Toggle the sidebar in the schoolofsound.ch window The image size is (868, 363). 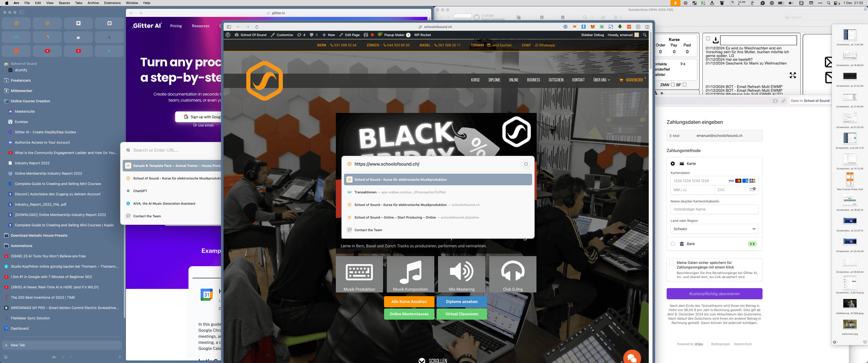229,27
